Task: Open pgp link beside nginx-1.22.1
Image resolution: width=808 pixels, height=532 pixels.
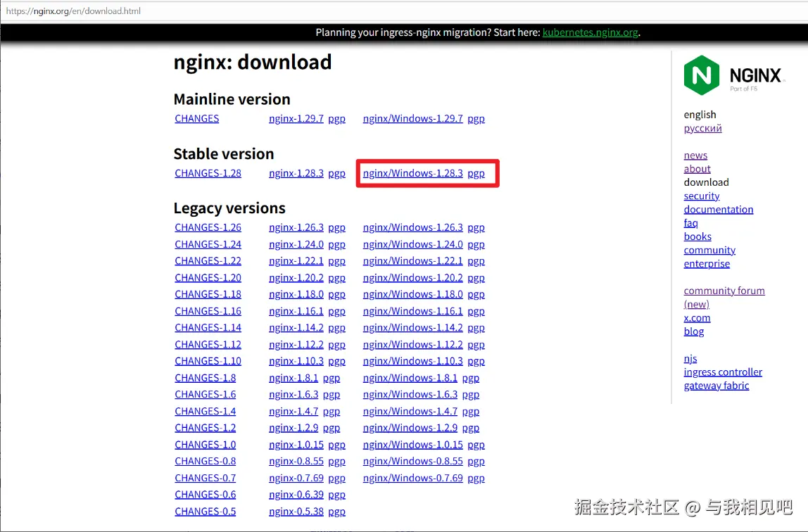Action: pyautogui.click(x=336, y=261)
